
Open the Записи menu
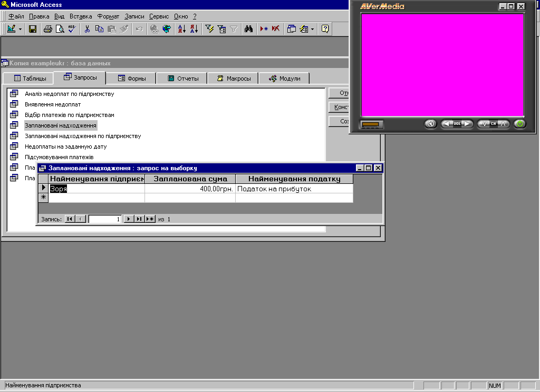tap(134, 16)
